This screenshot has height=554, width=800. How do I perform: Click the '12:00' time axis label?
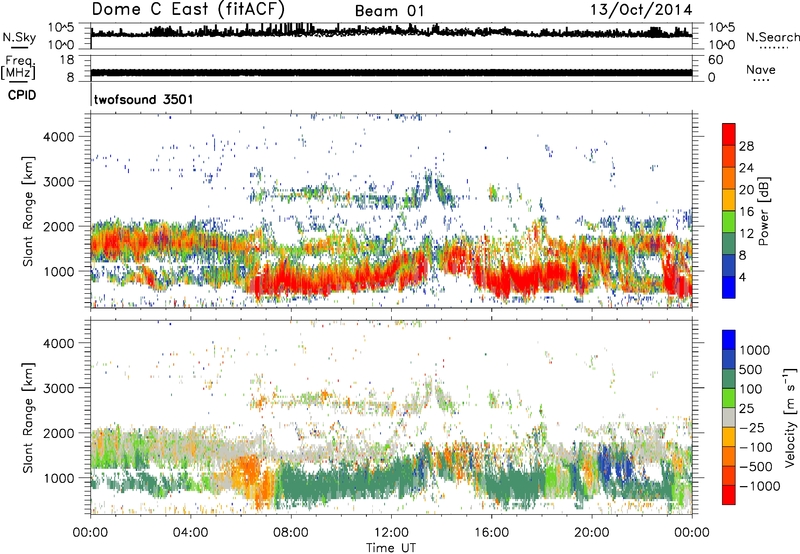[391, 533]
